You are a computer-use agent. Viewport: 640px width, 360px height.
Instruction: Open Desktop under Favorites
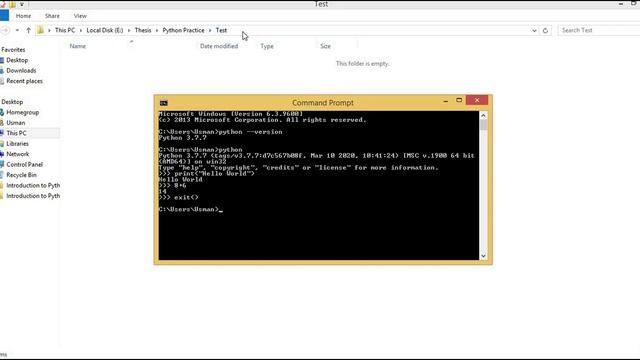[17, 60]
